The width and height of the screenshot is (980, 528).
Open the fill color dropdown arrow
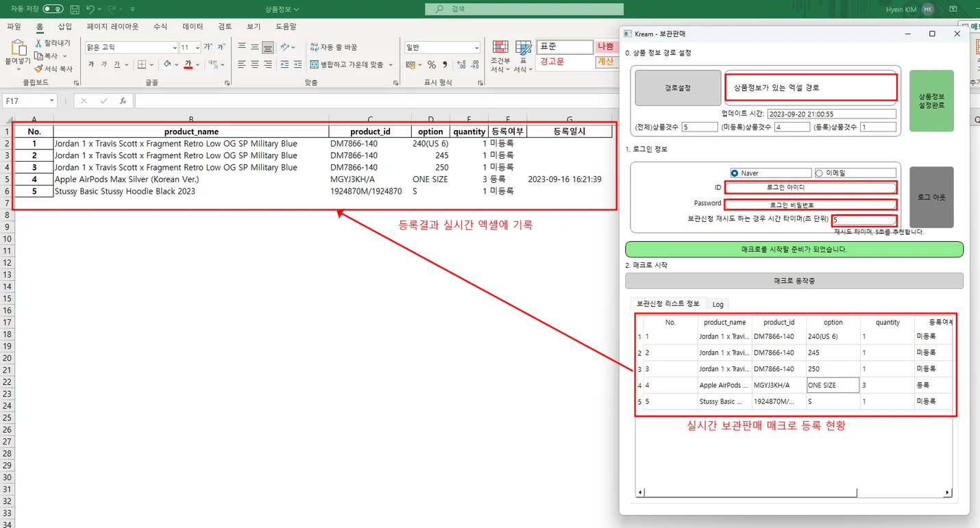tap(177, 64)
